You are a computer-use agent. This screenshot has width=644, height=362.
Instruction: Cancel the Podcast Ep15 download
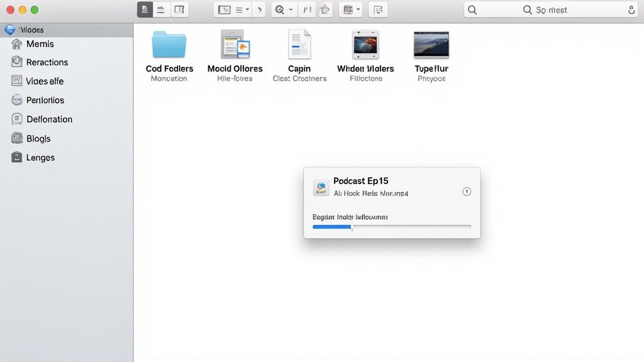point(467,191)
